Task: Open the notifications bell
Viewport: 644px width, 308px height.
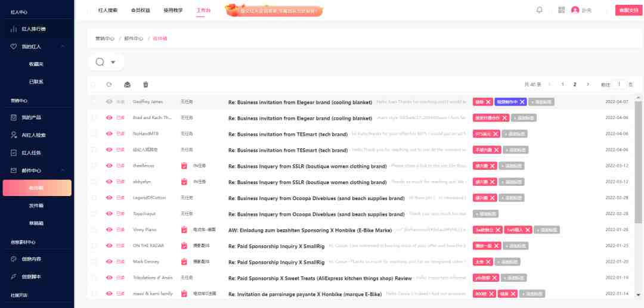Action: (539, 10)
